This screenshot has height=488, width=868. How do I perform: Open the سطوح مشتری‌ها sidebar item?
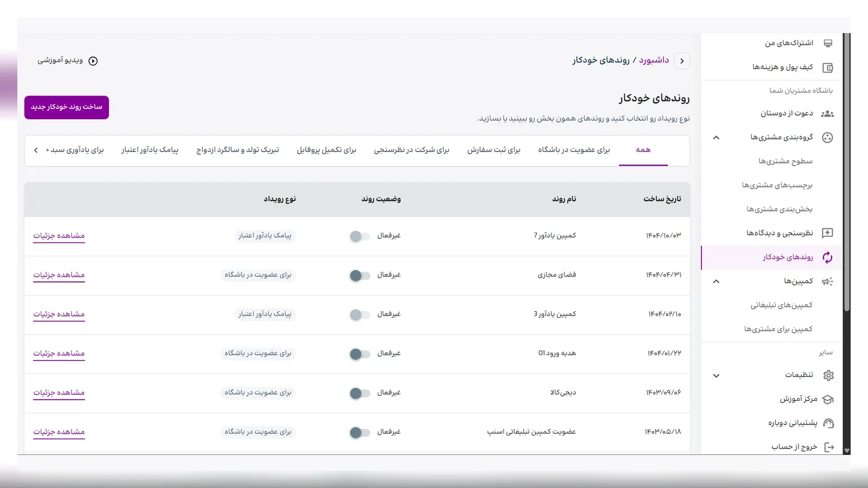(x=786, y=162)
